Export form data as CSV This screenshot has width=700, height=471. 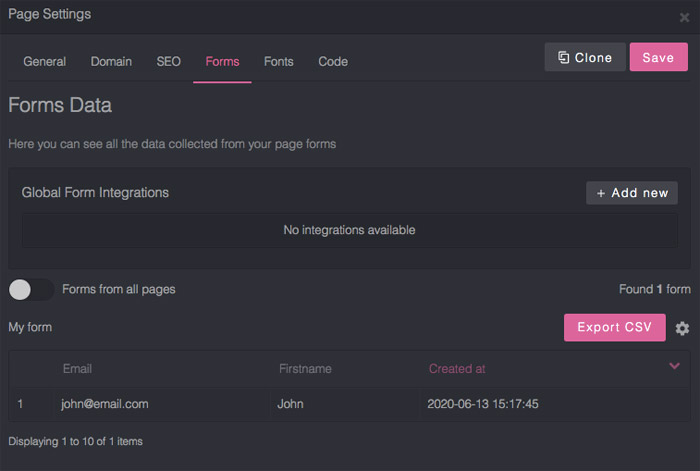click(614, 327)
